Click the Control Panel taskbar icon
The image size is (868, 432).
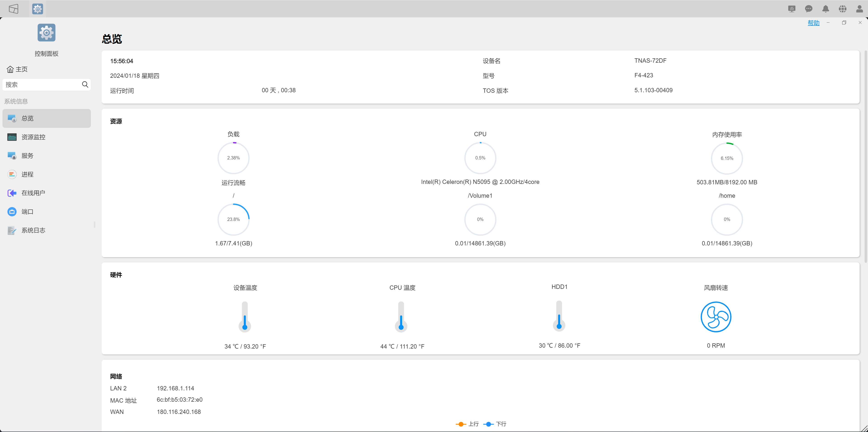[37, 9]
